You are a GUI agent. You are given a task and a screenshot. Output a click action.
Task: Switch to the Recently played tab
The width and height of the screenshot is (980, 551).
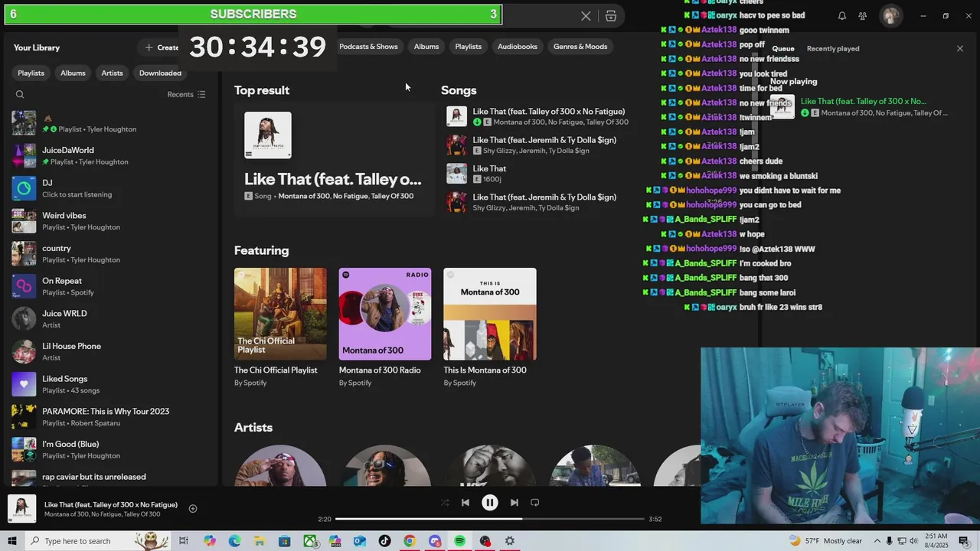point(833,48)
